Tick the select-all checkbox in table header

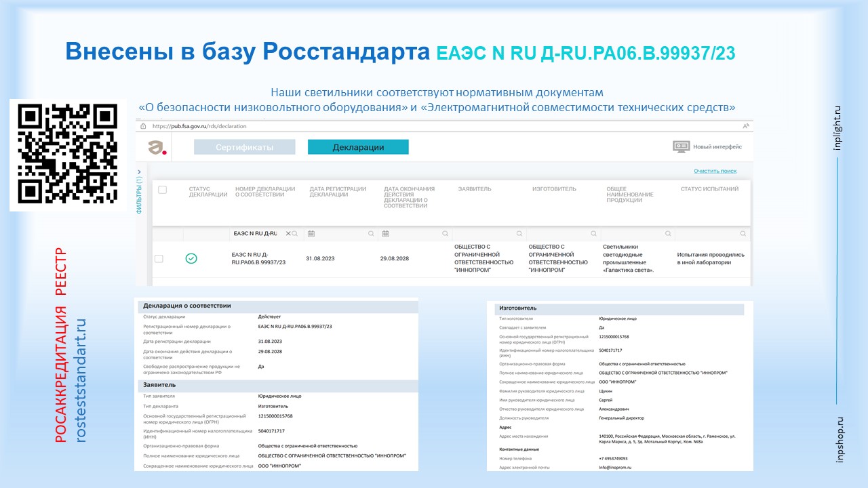click(x=162, y=190)
